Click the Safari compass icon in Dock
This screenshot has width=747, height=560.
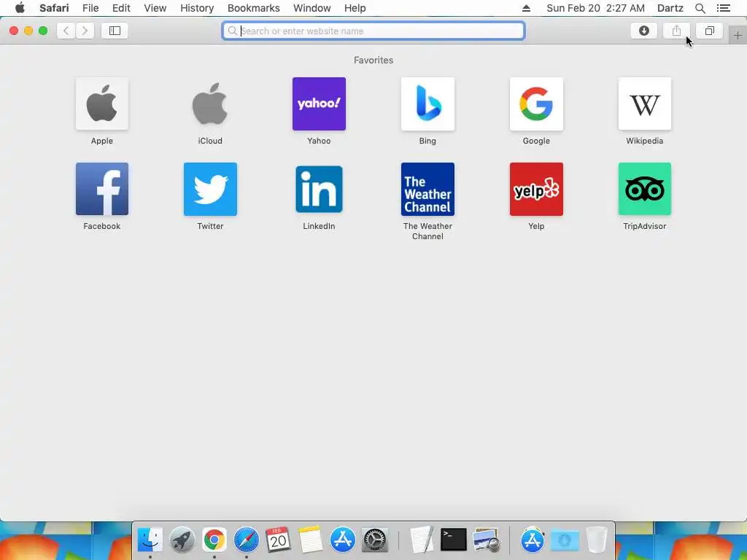pos(247,540)
